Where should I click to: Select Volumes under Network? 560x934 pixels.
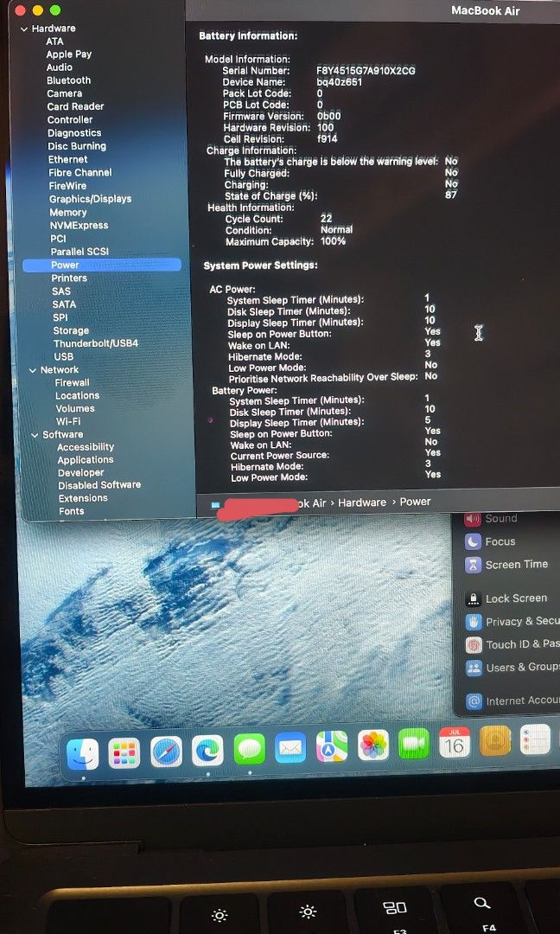75,408
